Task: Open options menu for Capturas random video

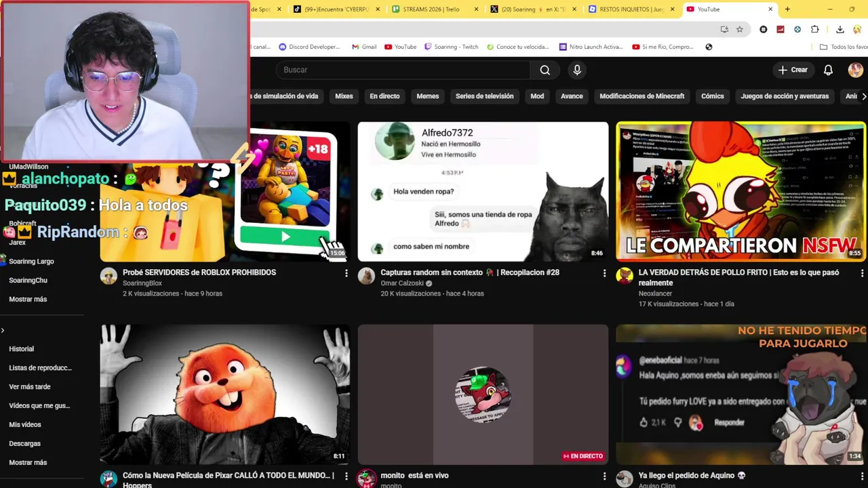Action: point(604,273)
